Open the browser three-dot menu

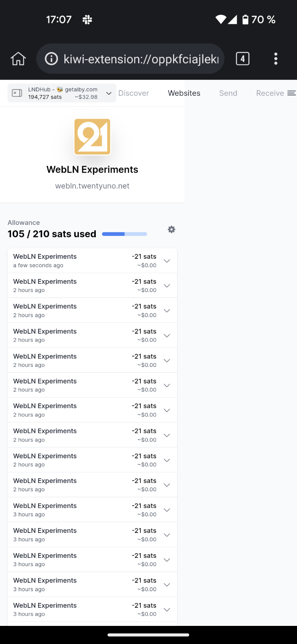pos(276,58)
